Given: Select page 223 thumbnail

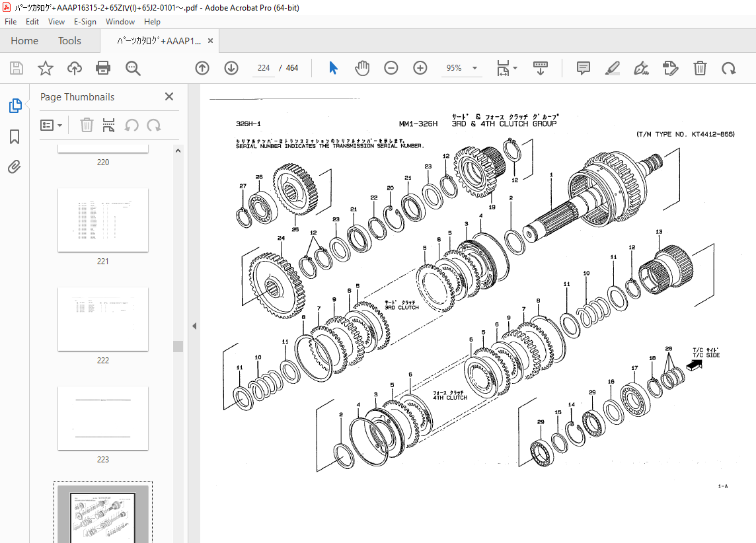Looking at the screenshot, I should pos(102,418).
